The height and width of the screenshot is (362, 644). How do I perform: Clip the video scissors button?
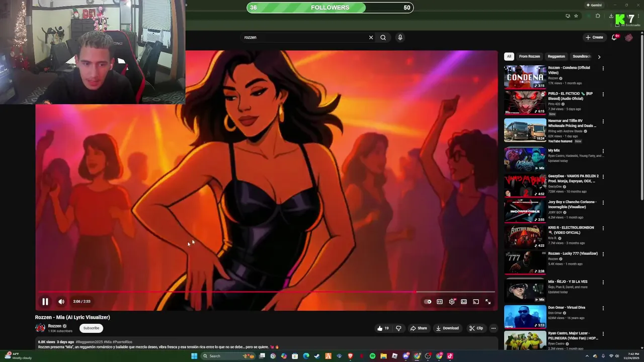[x=476, y=328]
